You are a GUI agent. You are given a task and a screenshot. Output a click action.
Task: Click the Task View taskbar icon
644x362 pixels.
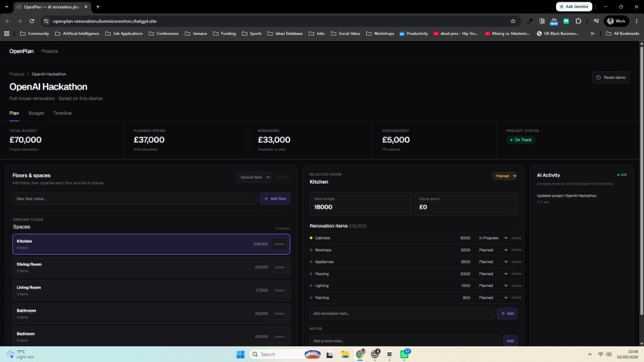click(329, 354)
